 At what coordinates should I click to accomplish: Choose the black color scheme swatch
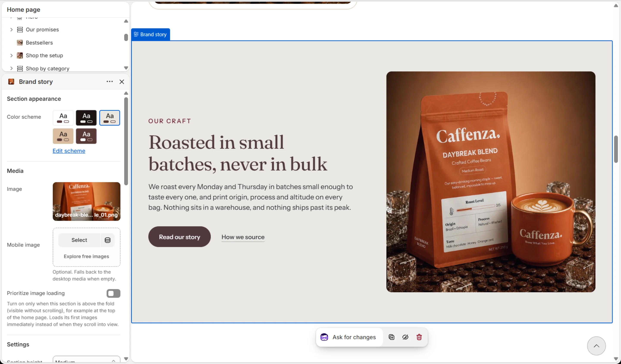point(86,118)
